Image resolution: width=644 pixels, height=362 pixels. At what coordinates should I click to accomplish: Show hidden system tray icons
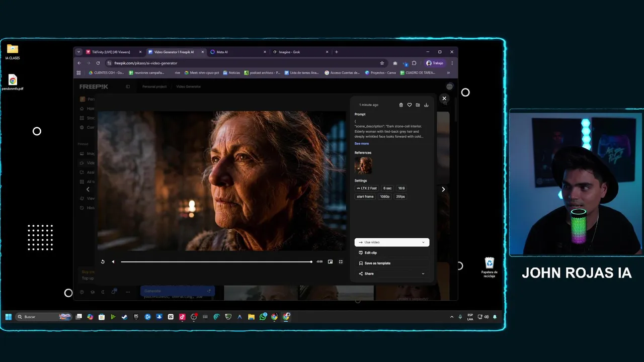click(452, 317)
